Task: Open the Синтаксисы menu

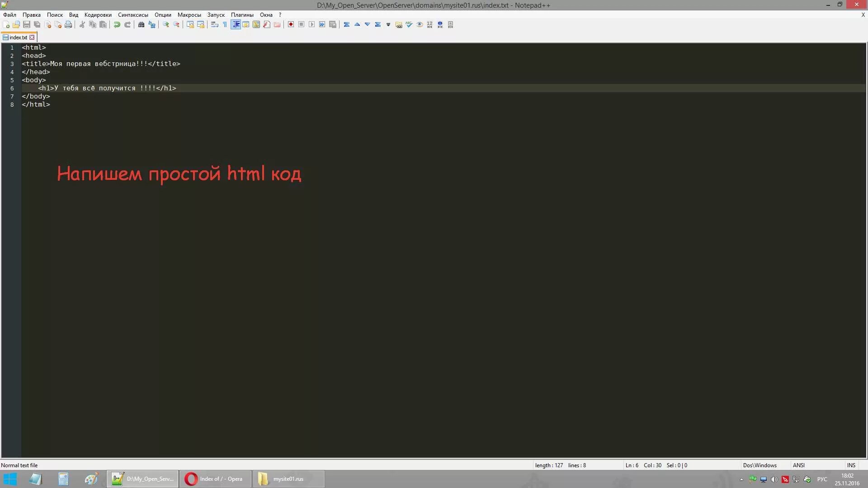Action: tap(133, 15)
